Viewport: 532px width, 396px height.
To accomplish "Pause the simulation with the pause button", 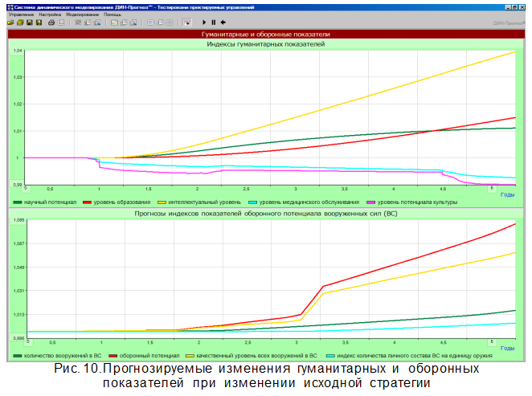I will tap(214, 22).
